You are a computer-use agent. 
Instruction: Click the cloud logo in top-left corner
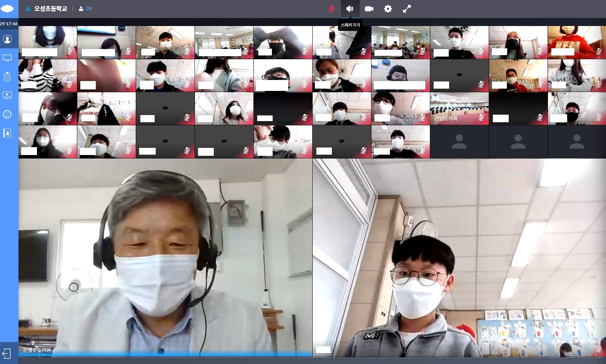7,8
